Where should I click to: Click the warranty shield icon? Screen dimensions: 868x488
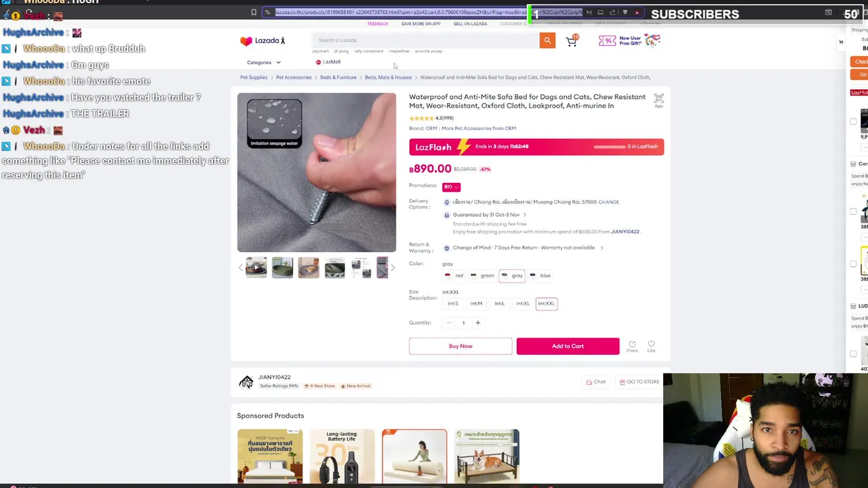pos(446,248)
